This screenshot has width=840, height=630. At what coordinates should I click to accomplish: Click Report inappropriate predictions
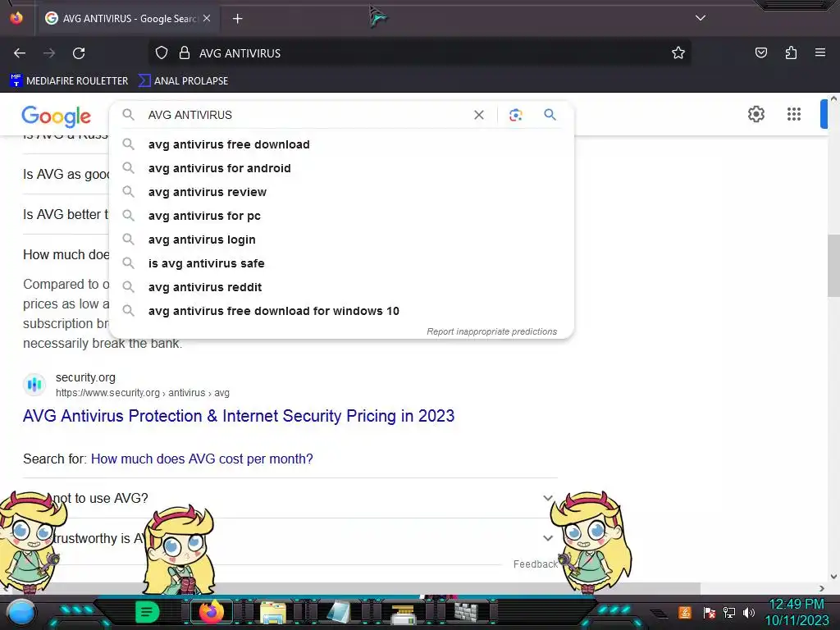pyautogui.click(x=492, y=331)
